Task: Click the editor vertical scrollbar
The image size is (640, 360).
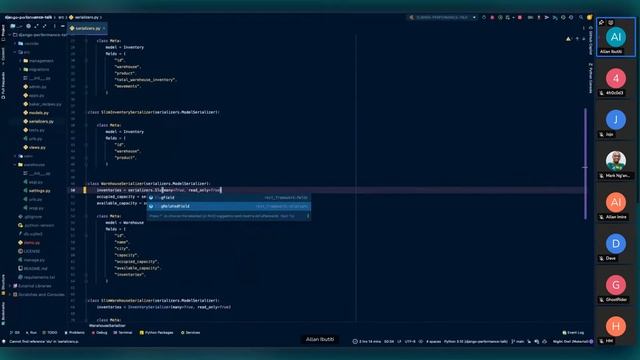Action: (585, 163)
